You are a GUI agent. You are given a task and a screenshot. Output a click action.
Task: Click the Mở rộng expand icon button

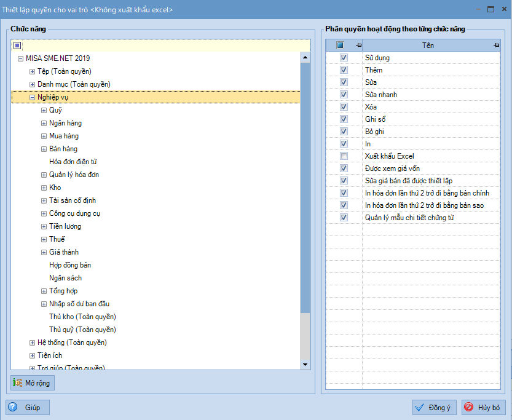tap(18, 382)
